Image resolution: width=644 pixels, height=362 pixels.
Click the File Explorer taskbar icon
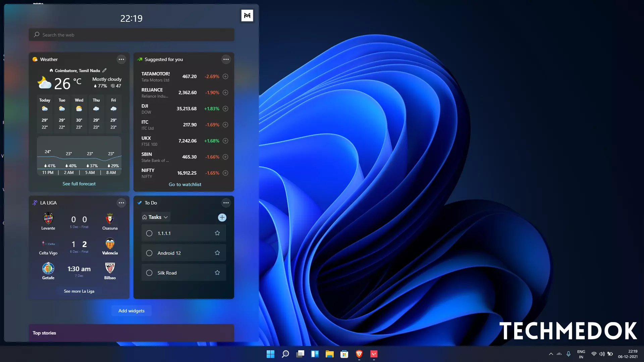tap(329, 354)
